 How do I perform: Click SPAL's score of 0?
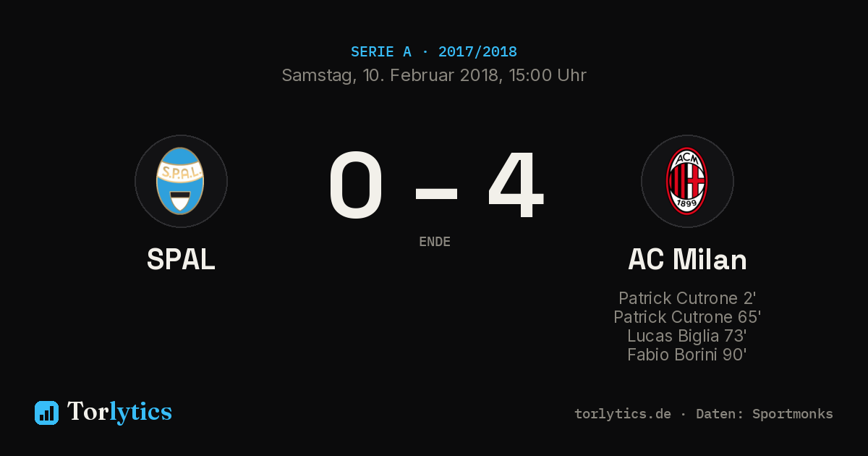coord(356,185)
